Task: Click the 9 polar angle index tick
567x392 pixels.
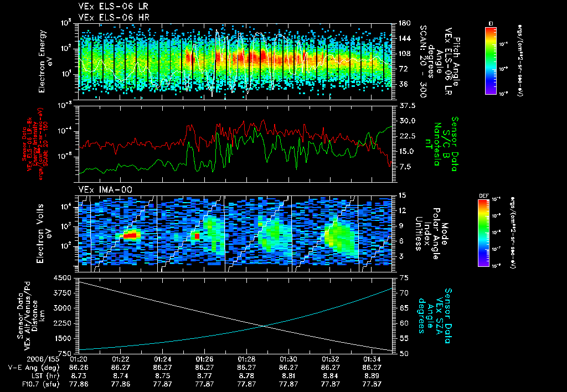Action: coord(400,226)
